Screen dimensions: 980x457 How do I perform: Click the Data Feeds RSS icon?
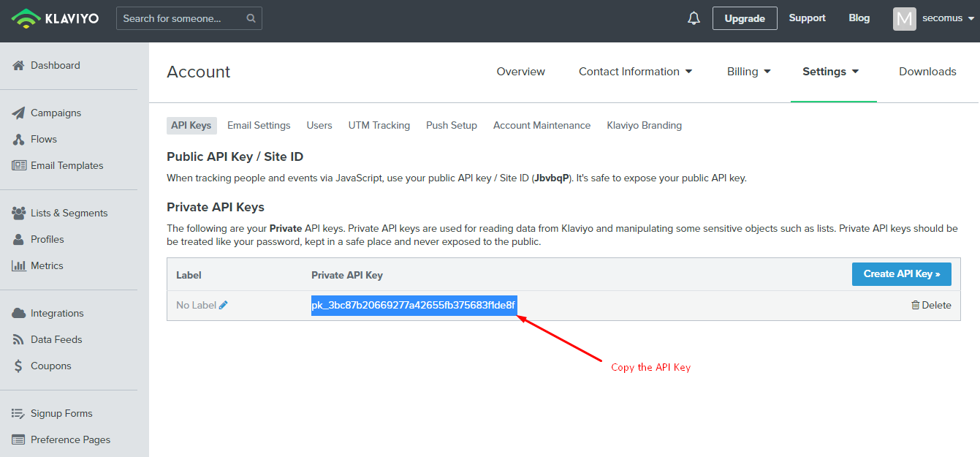(19, 339)
